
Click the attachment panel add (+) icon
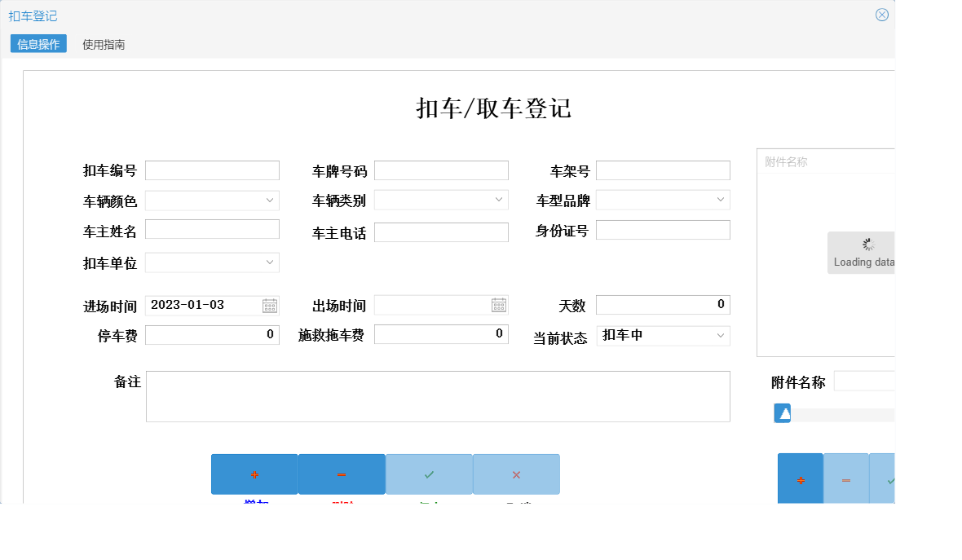800,478
